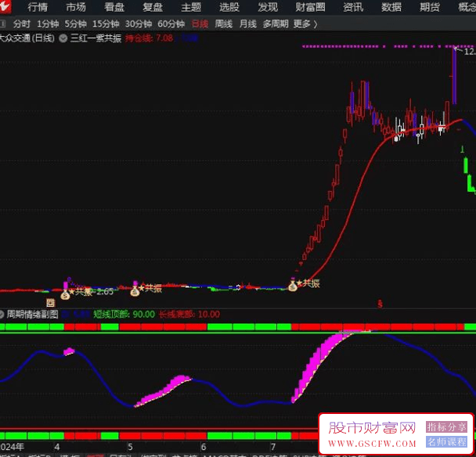Click the 长线底部 10.00 label
The height and width of the screenshot is (457, 476).
pyautogui.click(x=189, y=315)
